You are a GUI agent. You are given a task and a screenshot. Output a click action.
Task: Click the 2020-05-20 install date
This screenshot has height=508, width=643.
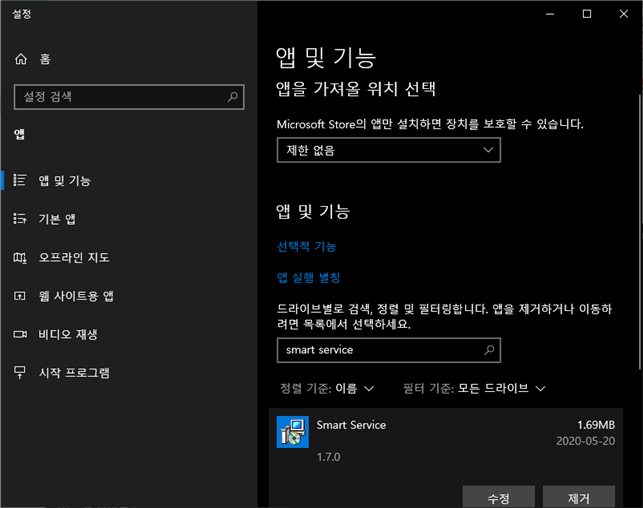coord(585,441)
